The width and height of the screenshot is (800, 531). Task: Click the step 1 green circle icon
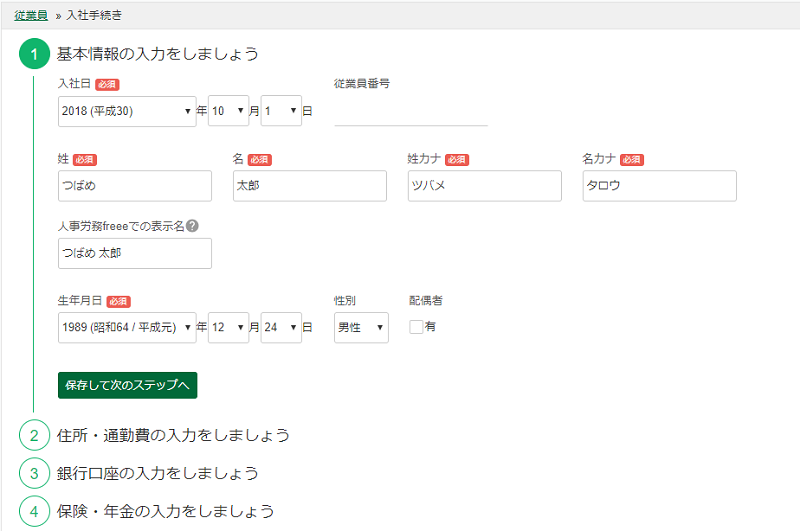(34, 54)
